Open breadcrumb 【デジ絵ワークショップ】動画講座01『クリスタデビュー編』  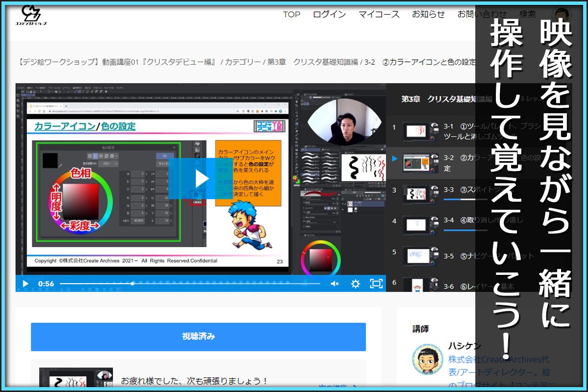pos(117,62)
